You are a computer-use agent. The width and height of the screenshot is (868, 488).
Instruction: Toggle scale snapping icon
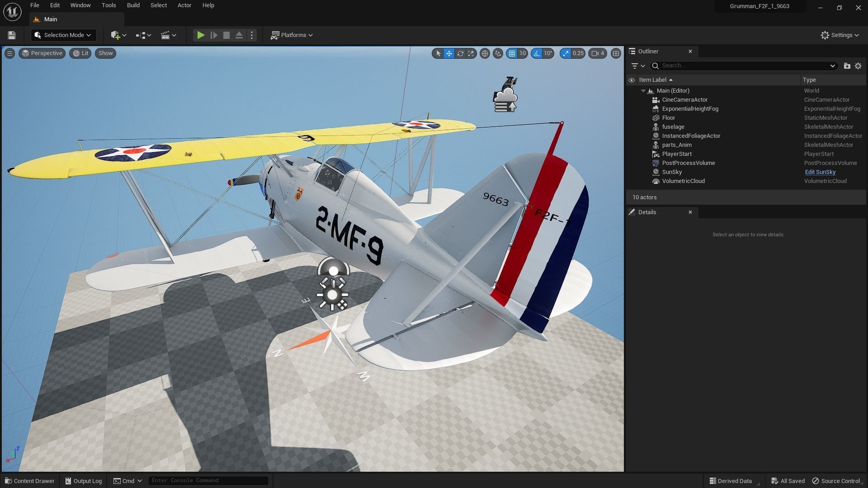566,53
